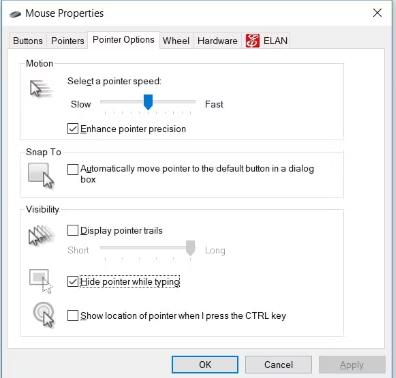Click the red ELAN logo icon
396x378 pixels.
pos(252,41)
